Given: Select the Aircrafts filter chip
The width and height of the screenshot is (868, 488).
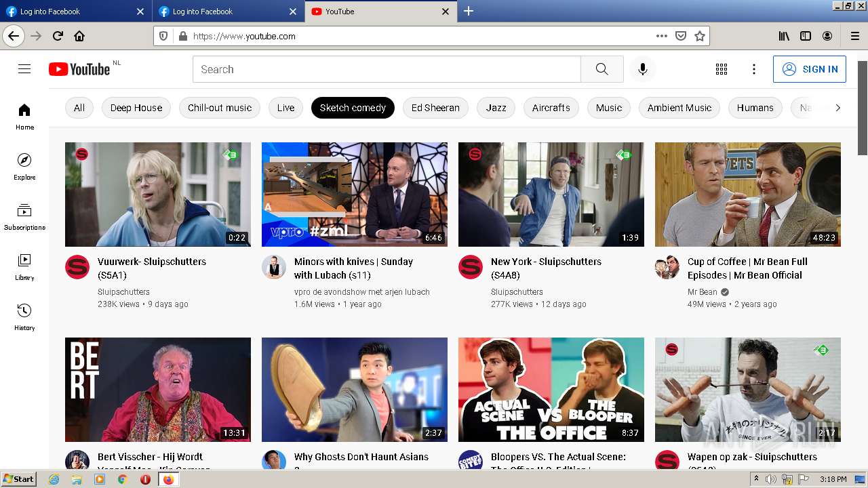Looking at the screenshot, I should [551, 108].
